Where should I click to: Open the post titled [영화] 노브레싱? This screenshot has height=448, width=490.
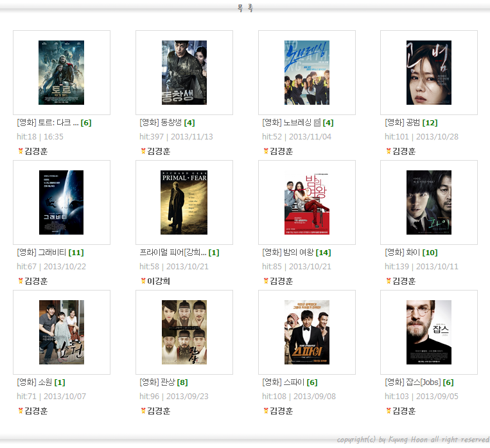click(287, 123)
